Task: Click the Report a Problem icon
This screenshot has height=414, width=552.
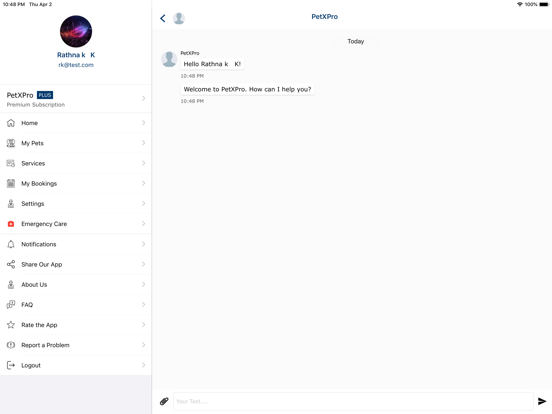Action: (11, 345)
